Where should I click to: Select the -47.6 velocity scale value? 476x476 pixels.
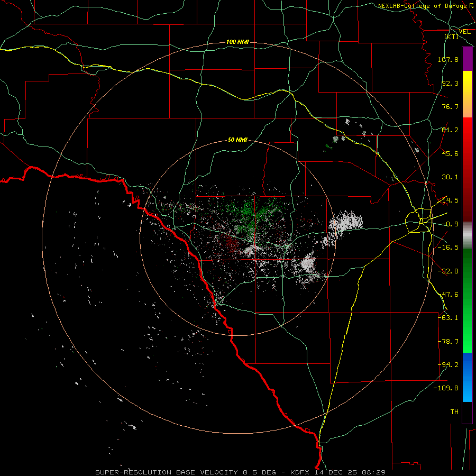pyautogui.click(x=448, y=295)
